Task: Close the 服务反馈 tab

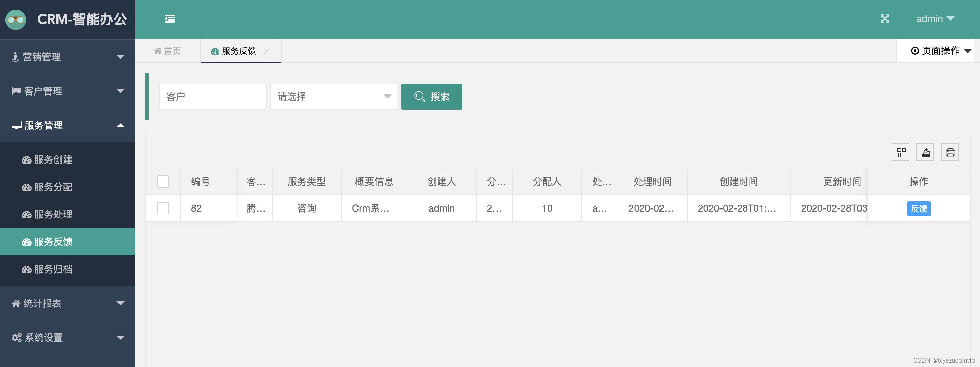Action: pos(266,51)
